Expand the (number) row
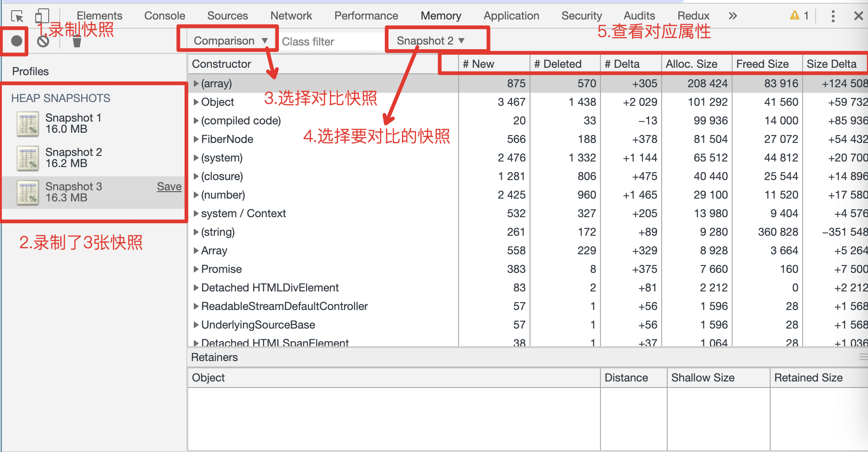Image resolution: width=868 pixels, height=452 pixels. (196, 195)
